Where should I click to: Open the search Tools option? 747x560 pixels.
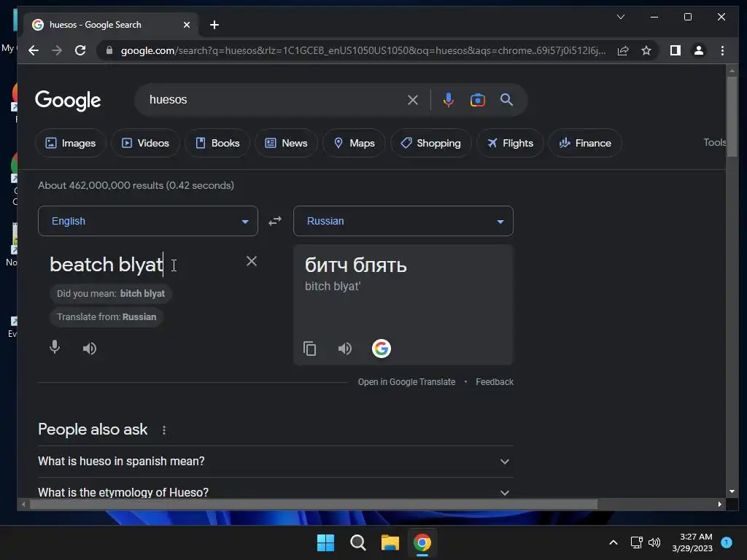(x=714, y=142)
